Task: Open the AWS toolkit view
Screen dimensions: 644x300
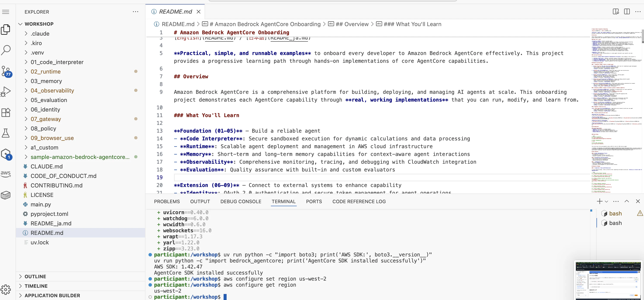Action: [x=6, y=174]
